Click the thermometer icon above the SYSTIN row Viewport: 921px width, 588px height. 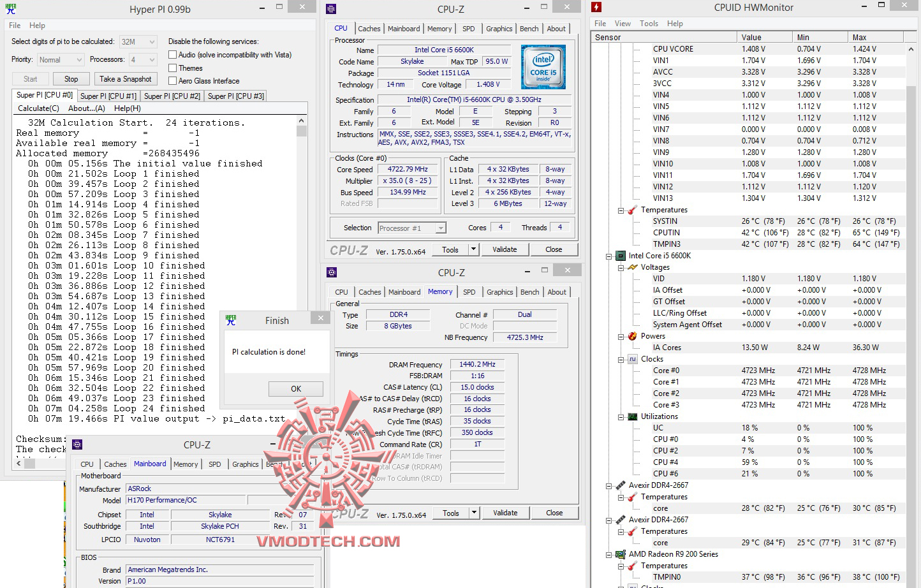coord(633,210)
